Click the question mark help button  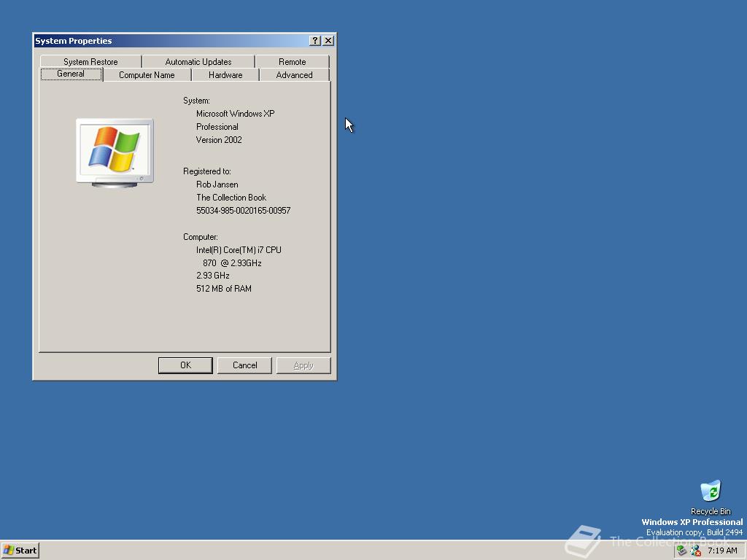[x=315, y=41]
